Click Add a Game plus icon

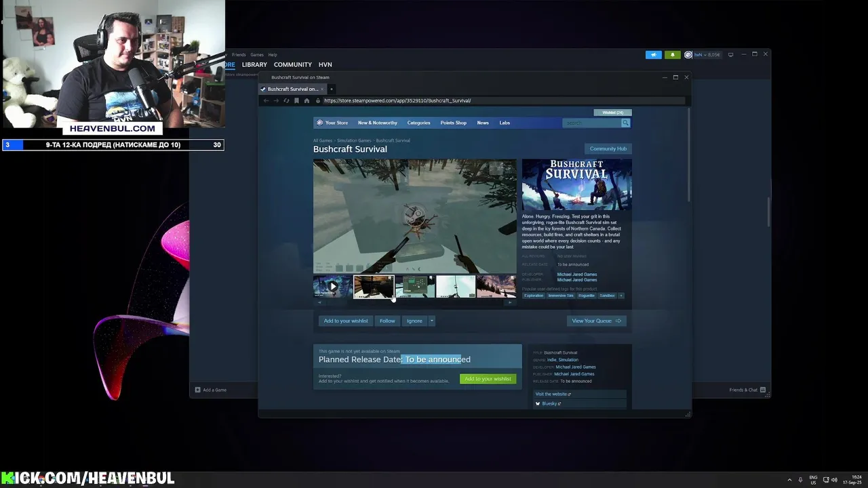click(x=197, y=390)
